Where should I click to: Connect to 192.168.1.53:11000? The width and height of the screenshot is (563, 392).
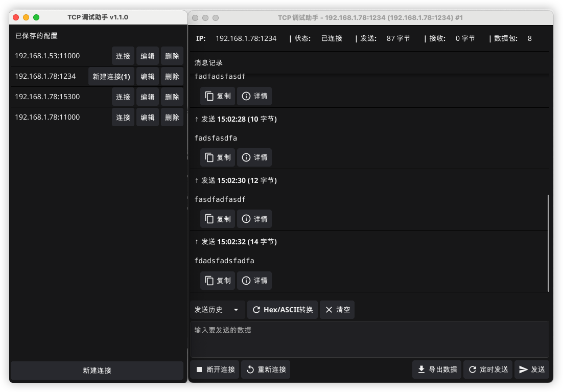coord(123,56)
